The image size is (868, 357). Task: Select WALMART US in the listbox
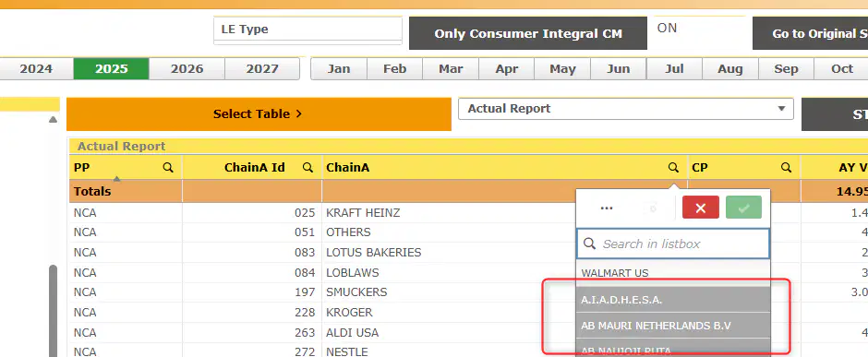click(x=673, y=272)
